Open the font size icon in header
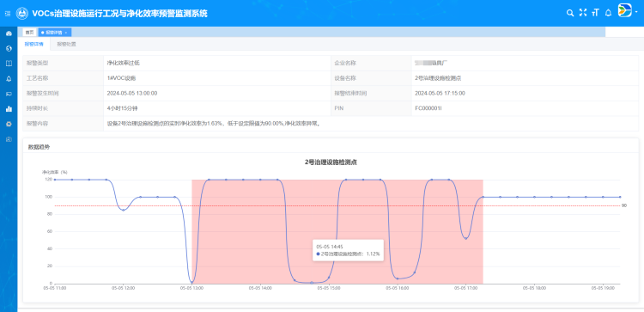This screenshot has width=644, height=312. (595, 13)
